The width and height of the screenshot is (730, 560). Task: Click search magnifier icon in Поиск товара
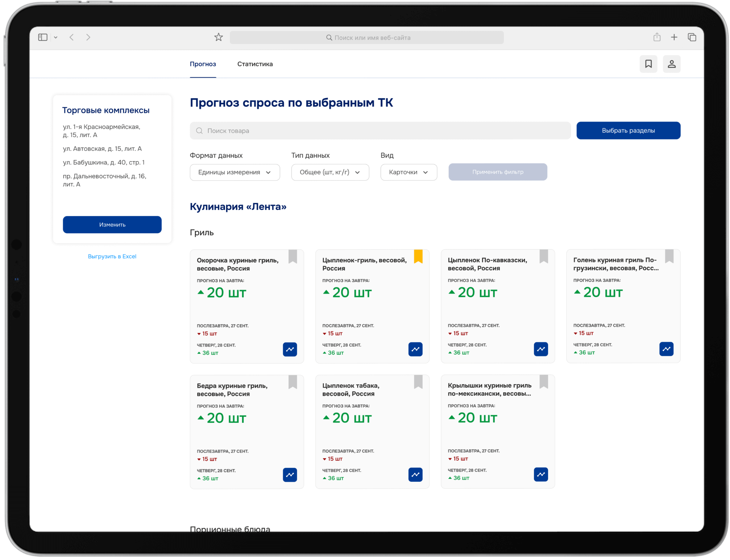tap(199, 131)
